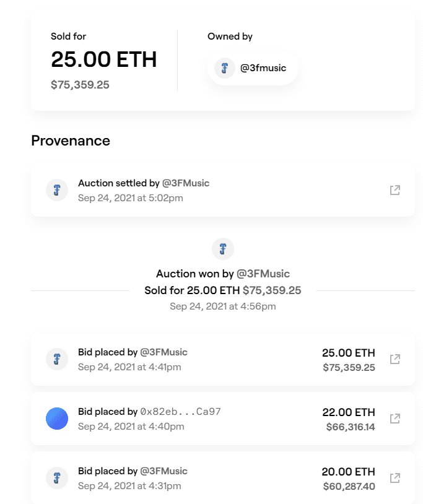
Task: Click the Sold for 25.00 ETH price
Action: 103,60
